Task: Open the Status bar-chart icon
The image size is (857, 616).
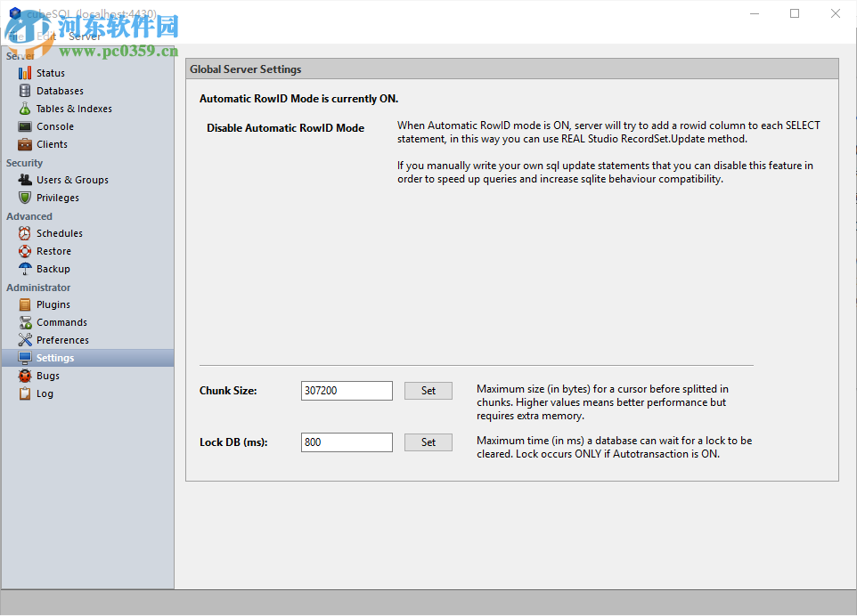Action: point(25,73)
